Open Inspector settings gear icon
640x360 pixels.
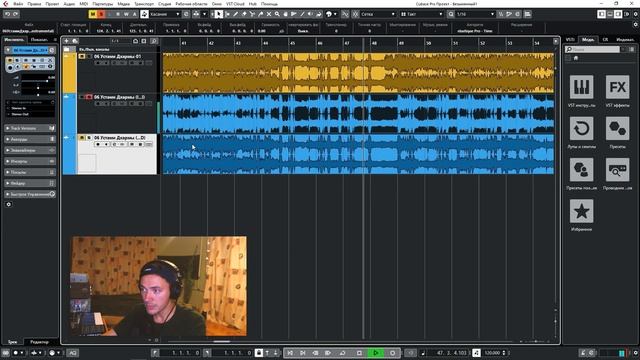[x=9, y=204]
